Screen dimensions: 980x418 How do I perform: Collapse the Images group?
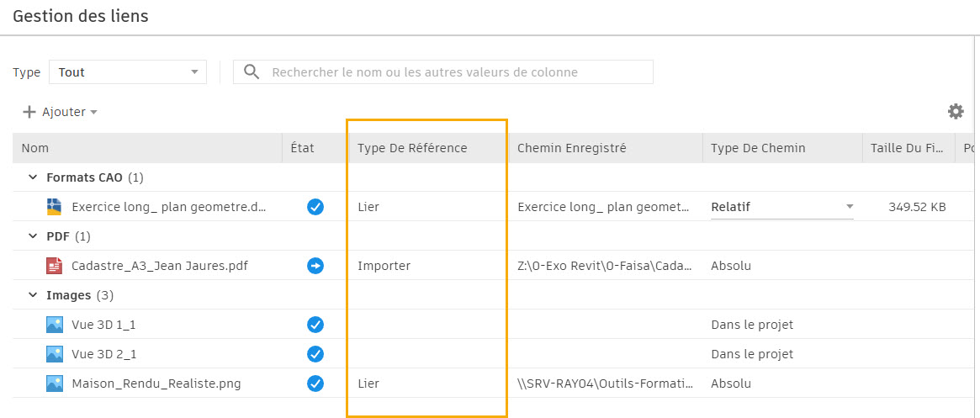(33, 295)
